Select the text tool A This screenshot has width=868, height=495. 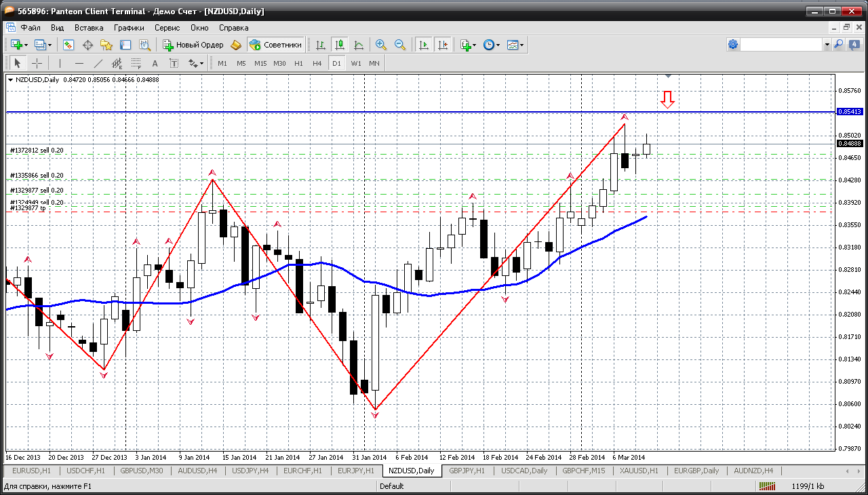[x=155, y=63]
